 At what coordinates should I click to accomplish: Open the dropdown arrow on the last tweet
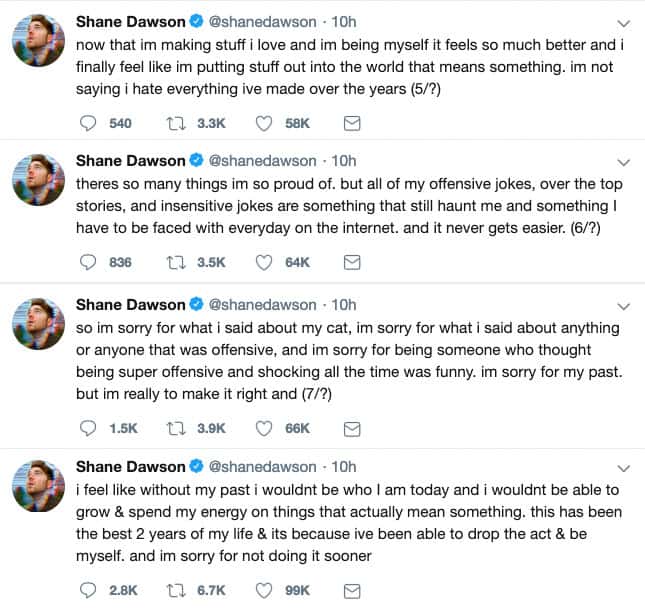point(624,467)
